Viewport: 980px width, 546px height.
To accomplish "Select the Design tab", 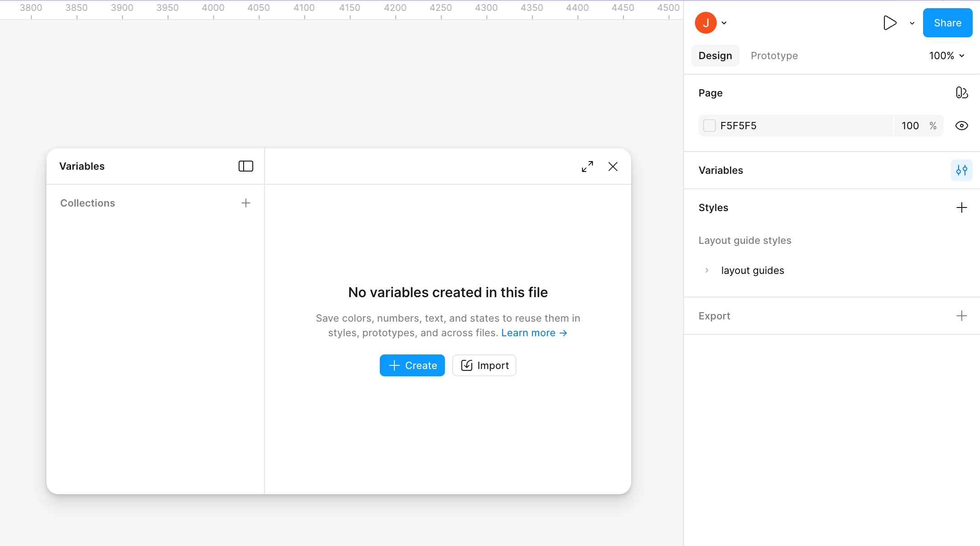I will (x=715, y=56).
